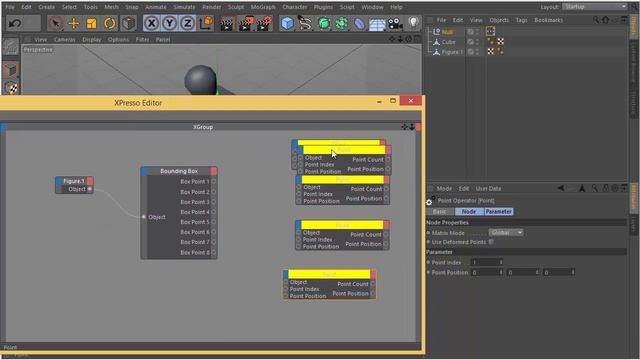Click Bounding Box Object input port
The width and height of the screenshot is (640, 360).
click(144, 217)
